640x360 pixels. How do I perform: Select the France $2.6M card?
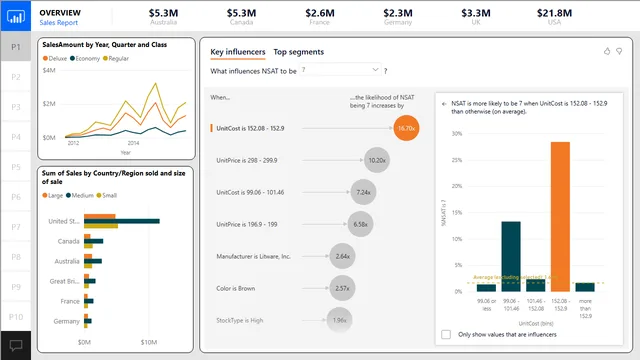(x=320, y=16)
